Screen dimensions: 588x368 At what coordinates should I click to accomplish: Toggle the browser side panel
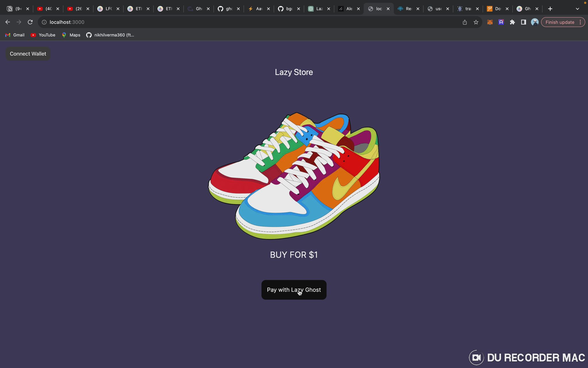point(523,22)
